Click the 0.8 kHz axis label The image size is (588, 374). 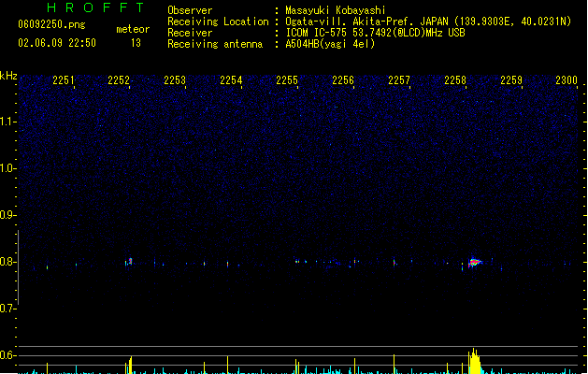tap(7, 262)
